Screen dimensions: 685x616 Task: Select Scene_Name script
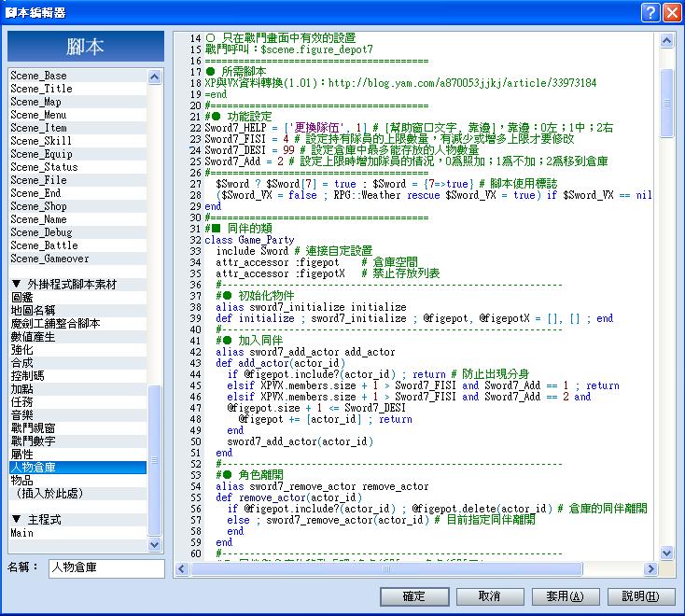77,219
